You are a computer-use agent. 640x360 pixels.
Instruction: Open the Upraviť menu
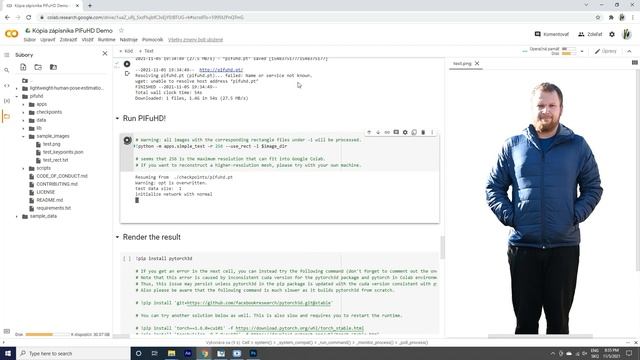(x=48, y=40)
